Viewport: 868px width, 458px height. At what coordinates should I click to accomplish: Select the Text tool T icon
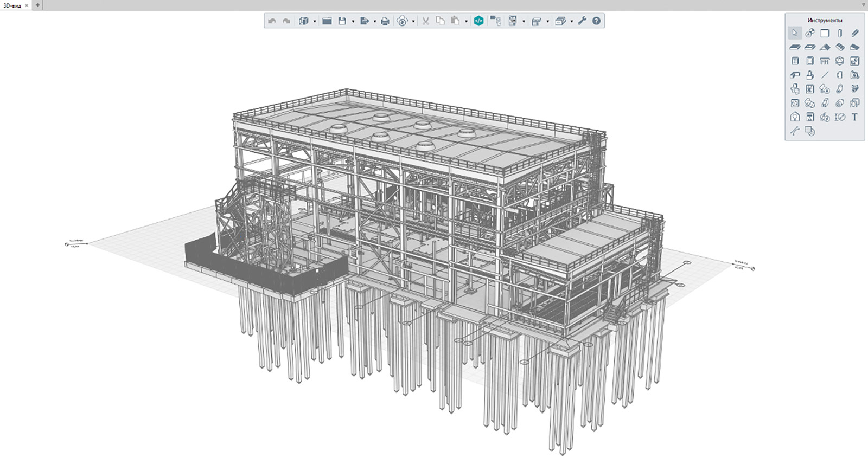[x=855, y=117]
